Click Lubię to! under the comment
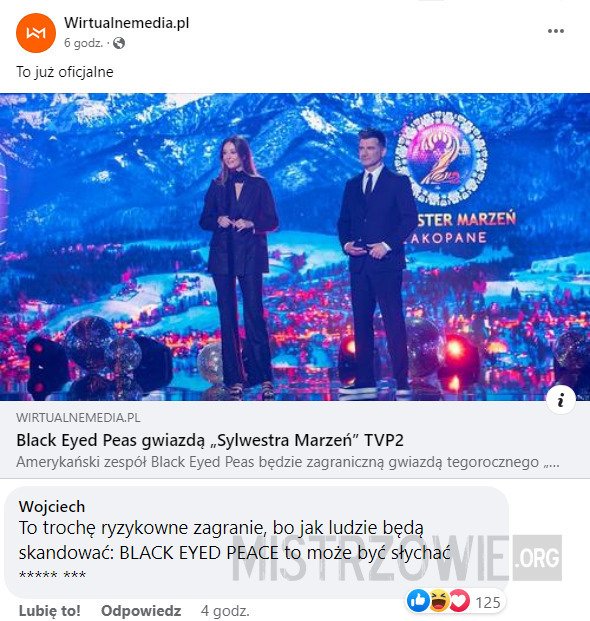The width and height of the screenshot is (590, 621). (49, 611)
